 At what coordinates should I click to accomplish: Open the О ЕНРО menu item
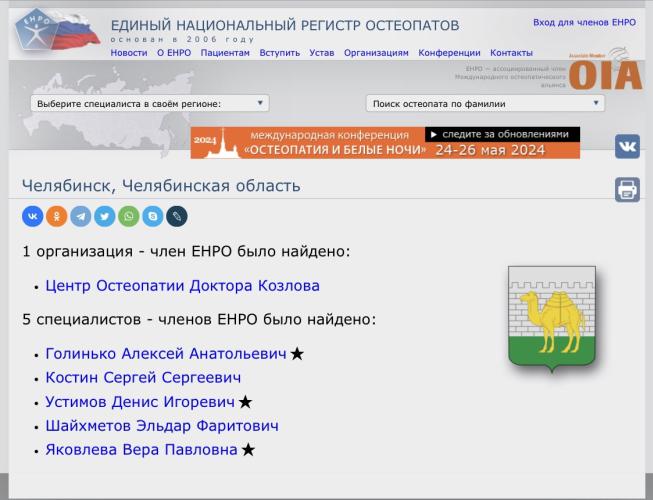pyautogui.click(x=174, y=53)
